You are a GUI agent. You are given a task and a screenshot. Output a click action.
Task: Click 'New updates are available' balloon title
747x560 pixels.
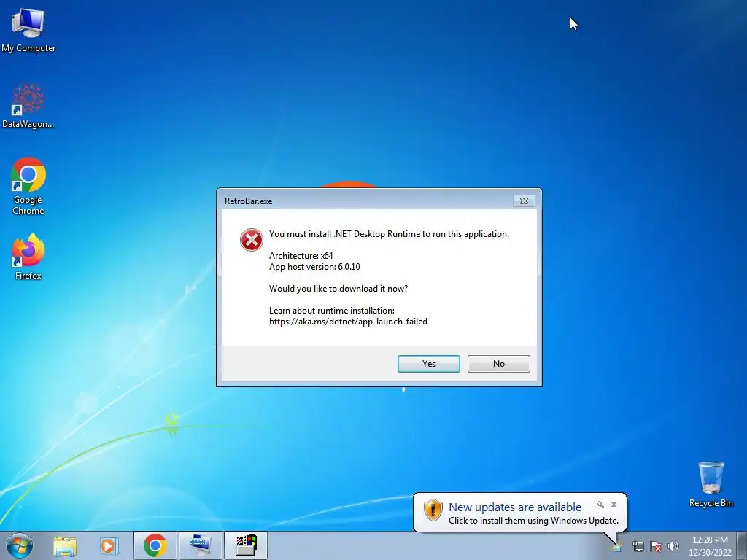(x=515, y=507)
